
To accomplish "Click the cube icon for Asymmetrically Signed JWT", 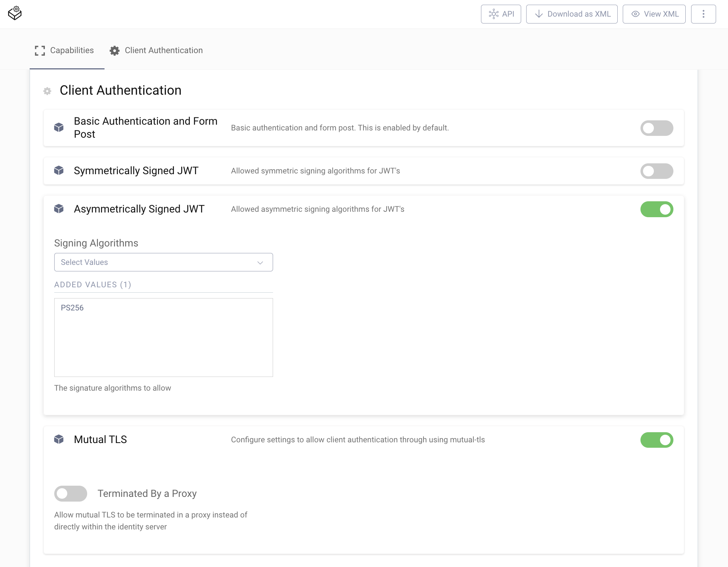I will coord(59,209).
